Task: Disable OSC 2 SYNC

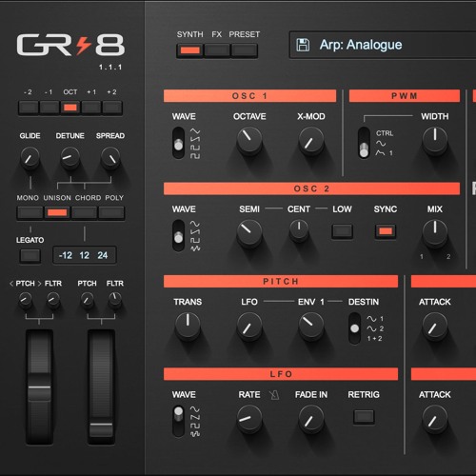Action: (x=386, y=231)
